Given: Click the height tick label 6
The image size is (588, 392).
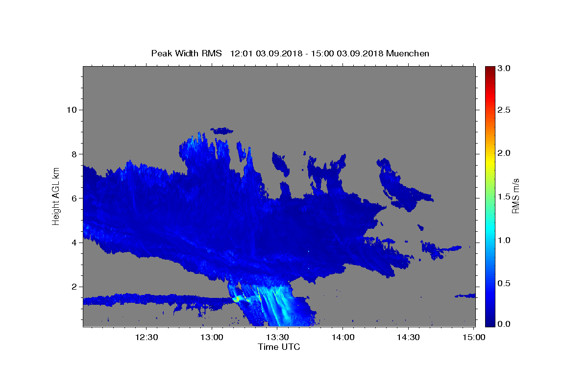Looking at the screenshot, I should pyautogui.click(x=73, y=198).
